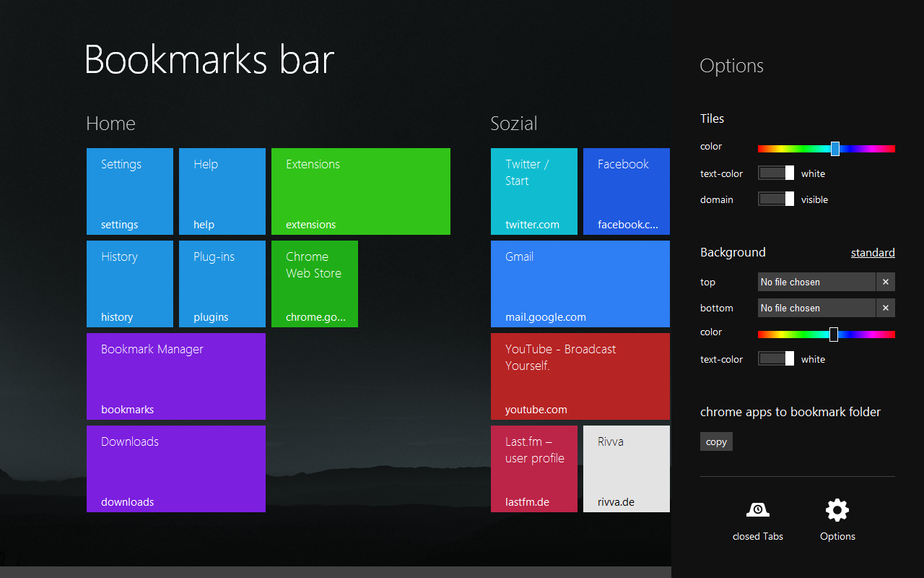Toggle the domain visible switch
Screen dimensions: 924x578
(776, 199)
